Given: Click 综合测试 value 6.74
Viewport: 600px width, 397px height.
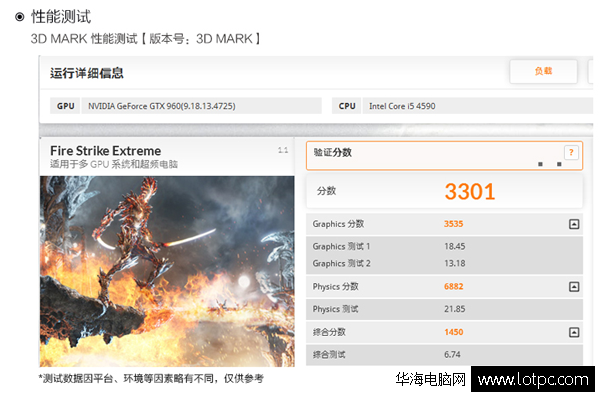Looking at the screenshot, I should coord(452,355).
